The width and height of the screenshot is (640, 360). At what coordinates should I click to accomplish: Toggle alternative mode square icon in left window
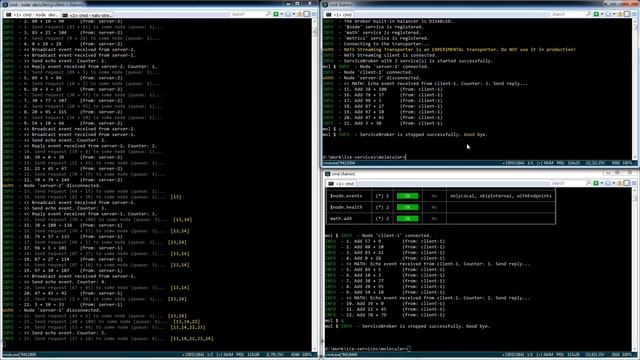307,14
